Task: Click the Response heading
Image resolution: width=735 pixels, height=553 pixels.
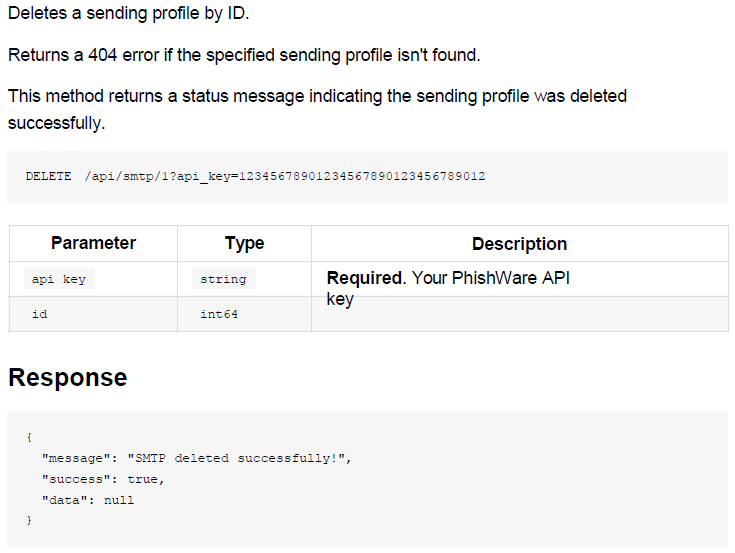Action: click(x=68, y=377)
